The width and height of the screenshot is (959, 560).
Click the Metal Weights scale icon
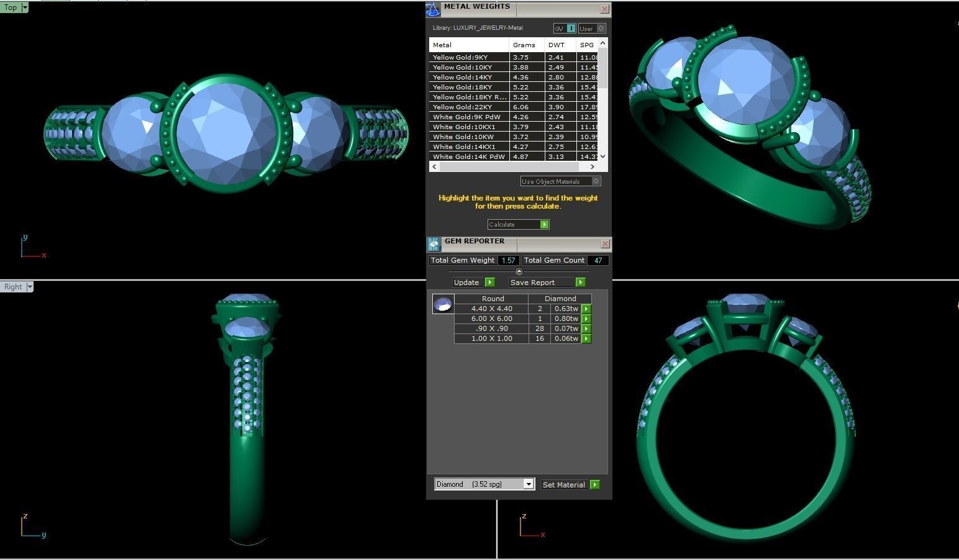tap(433, 9)
